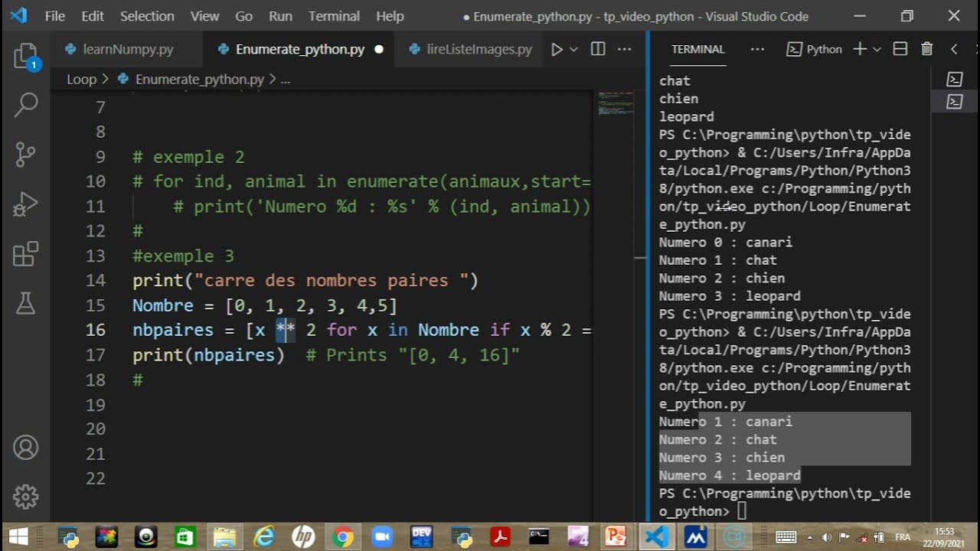Click the Loop breadcrumb folder
The height and width of the screenshot is (551, 980).
(x=81, y=79)
